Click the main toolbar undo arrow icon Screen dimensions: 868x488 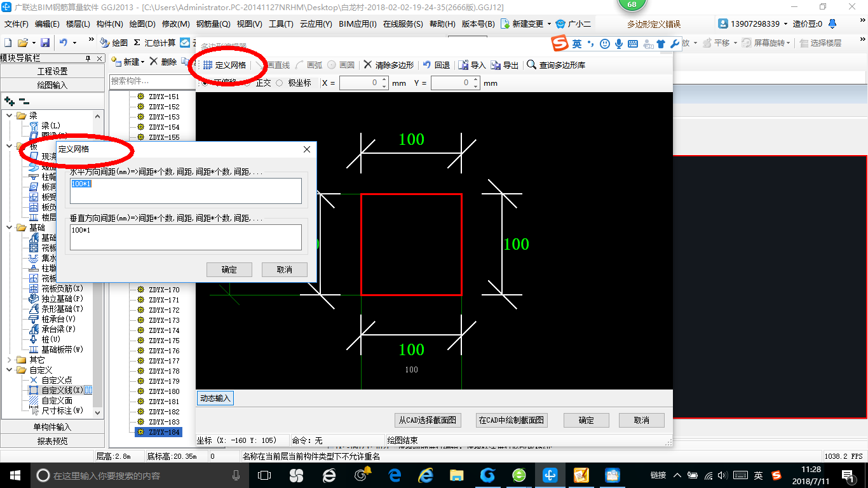pos(64,43)
